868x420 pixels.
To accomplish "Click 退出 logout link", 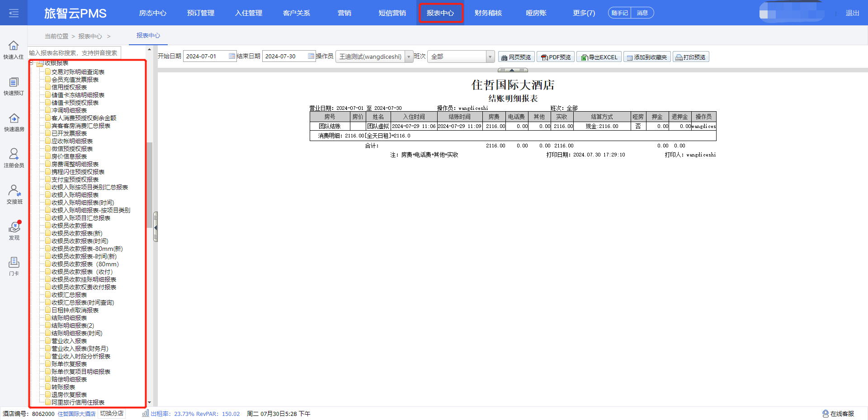I will tap(852, 13).
